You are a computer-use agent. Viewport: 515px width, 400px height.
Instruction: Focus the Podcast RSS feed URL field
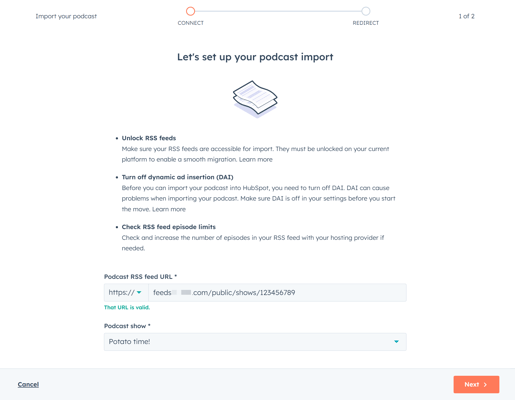pyautogui.click(x=277, y=293)
